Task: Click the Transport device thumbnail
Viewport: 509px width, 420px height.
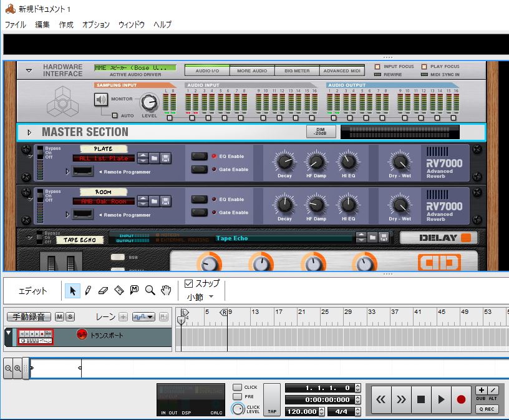Action: click(36, 337)
